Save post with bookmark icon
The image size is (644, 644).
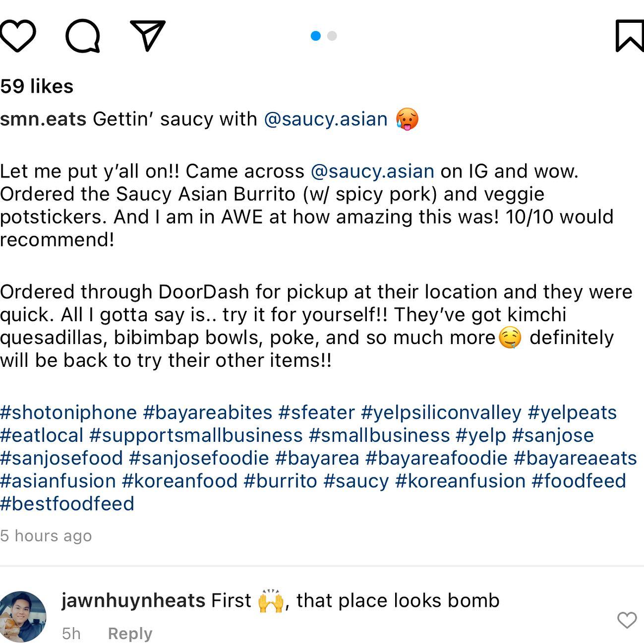[629, 36]
